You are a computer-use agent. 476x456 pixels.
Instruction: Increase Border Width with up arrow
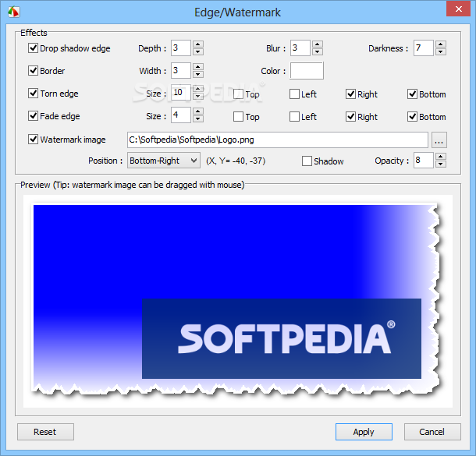point(198,67)
